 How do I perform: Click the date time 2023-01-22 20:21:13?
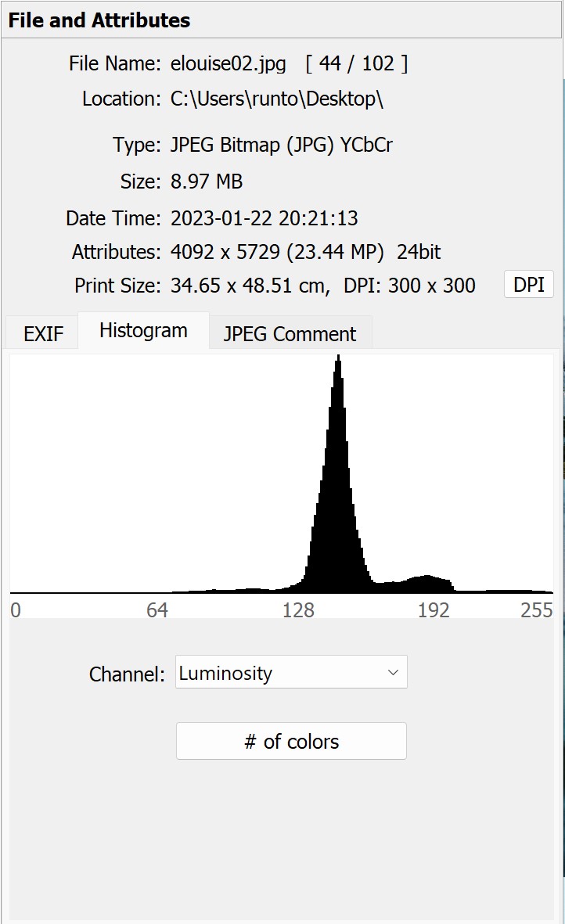(x=265, y=218)
